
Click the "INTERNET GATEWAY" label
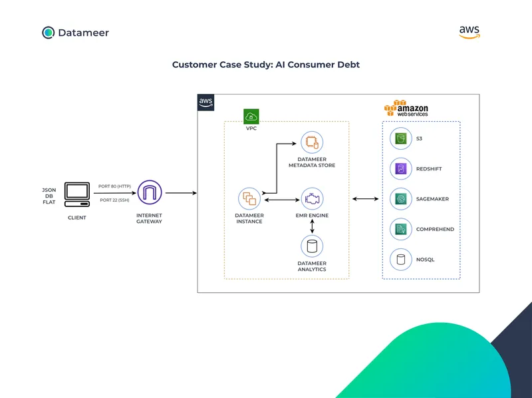tap(149, 218)
